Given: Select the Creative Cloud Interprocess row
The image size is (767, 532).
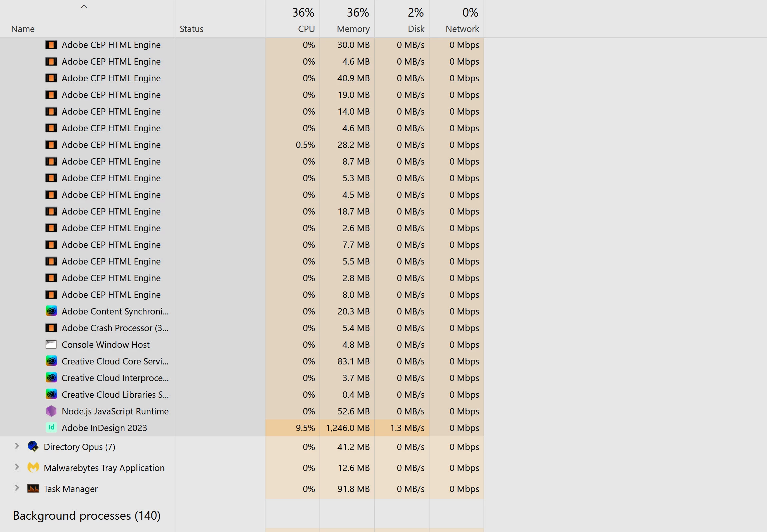Looking at the screenshot, I should [115, 378].
